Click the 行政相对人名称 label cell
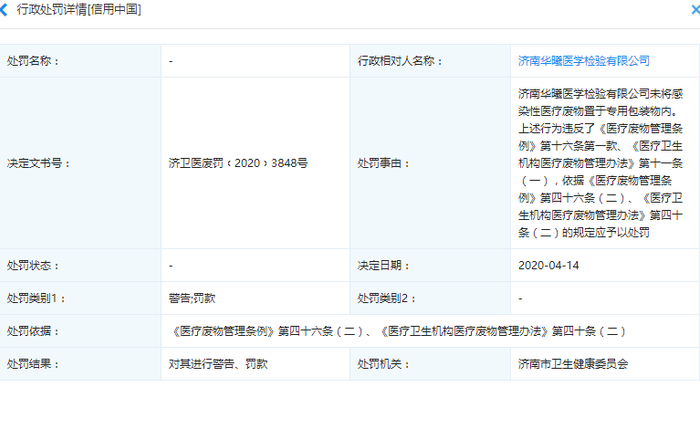The height and width of the screenshot is (429, 700). pyautogui.click(x=430, y=61)
